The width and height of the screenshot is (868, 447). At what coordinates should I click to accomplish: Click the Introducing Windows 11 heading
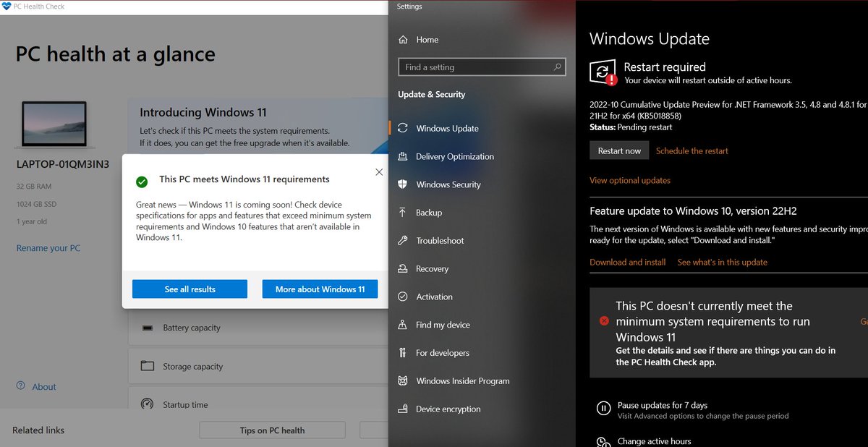coord(203,112)
